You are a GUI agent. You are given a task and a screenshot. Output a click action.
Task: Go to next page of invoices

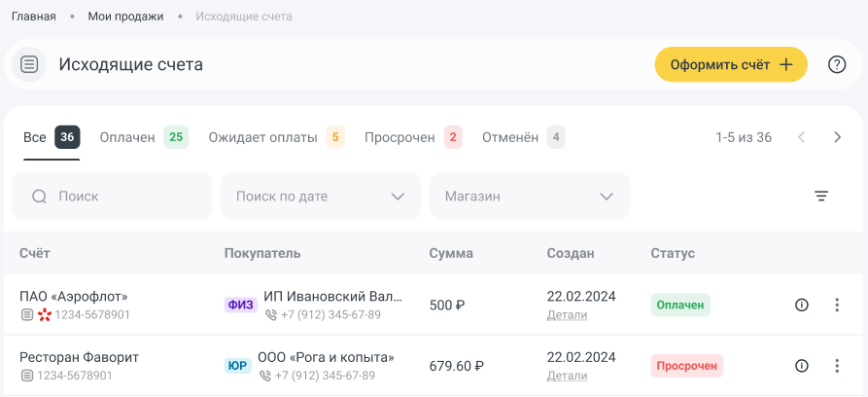click(x=838, y=137)
